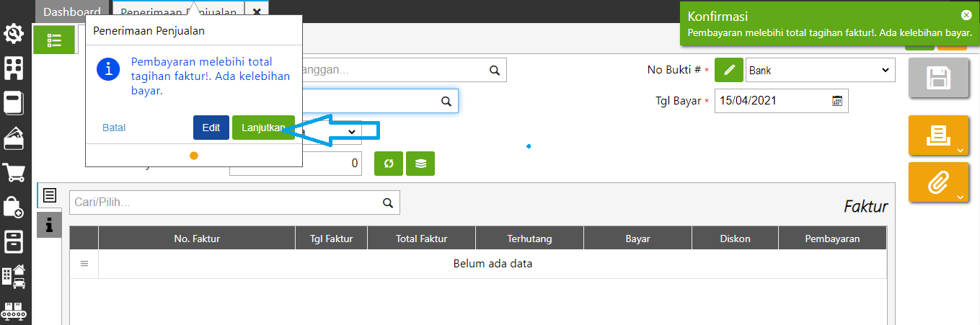Click the grey floppy disk save button

point(937,79)
